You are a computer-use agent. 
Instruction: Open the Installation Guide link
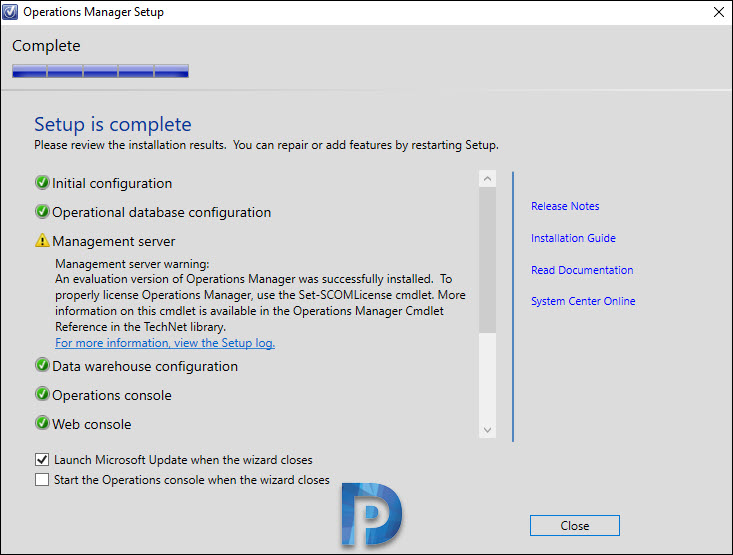(573, 238)
